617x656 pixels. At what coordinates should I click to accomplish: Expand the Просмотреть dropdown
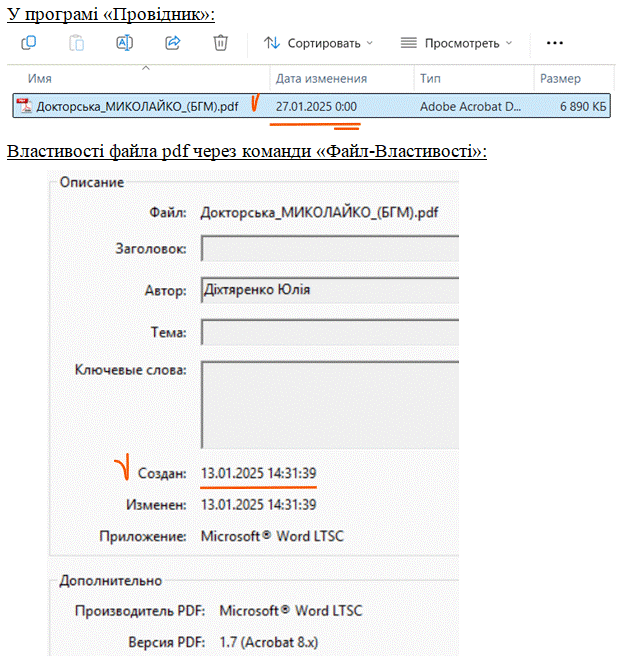pos(508,43)
